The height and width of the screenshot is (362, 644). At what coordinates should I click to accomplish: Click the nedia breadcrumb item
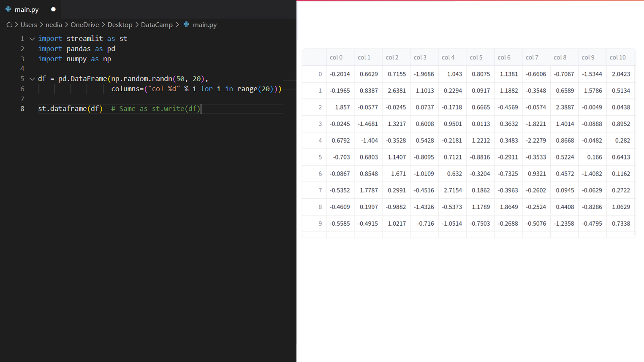pos(54,25)
